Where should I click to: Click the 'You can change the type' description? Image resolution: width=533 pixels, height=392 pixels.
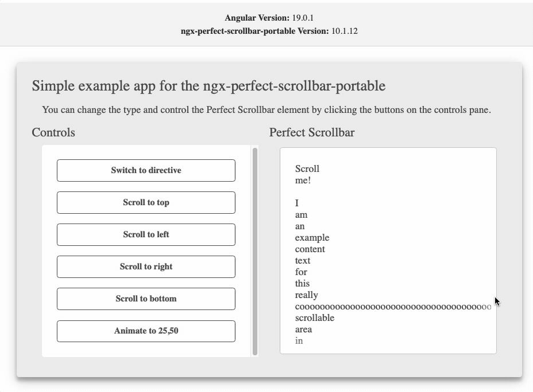pos(266,109)
